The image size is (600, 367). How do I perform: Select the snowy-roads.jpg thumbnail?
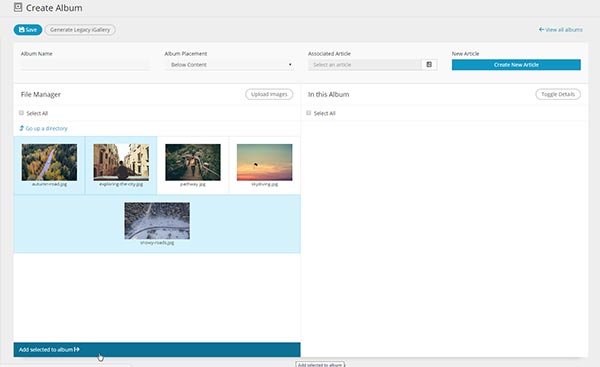click(x=157, y=221)
